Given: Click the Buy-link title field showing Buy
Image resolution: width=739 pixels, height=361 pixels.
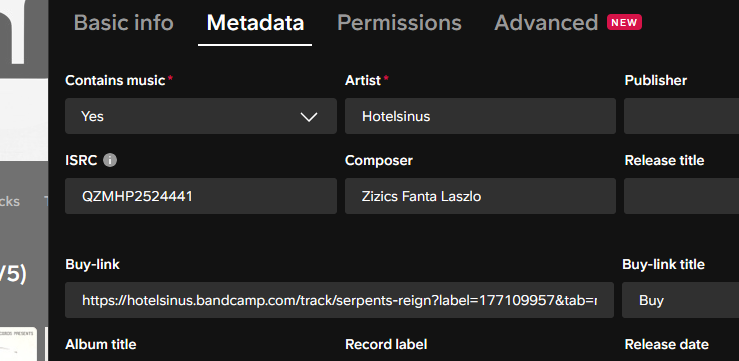Looking at the screenshot, I should click(681, 300).
